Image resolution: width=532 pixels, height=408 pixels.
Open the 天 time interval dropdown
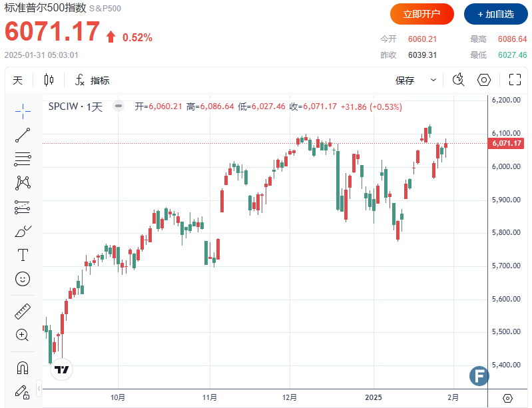coord(18,81)
